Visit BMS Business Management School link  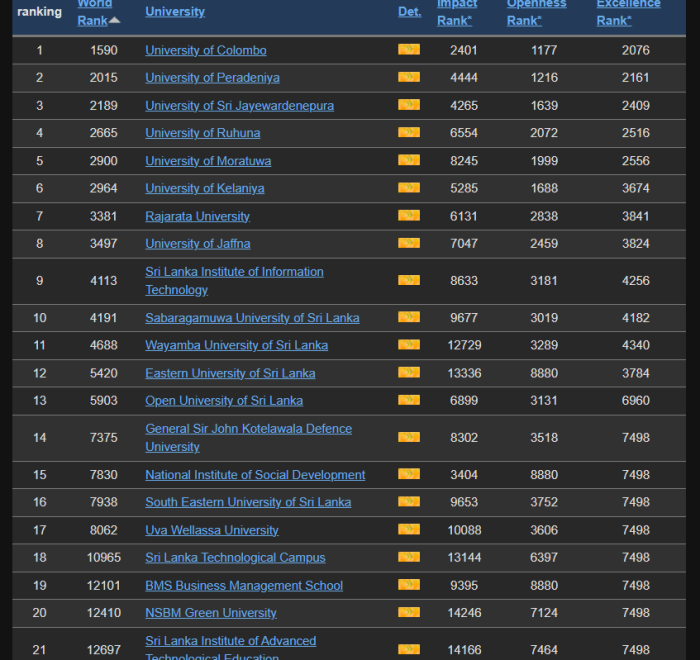pos(243,585)
